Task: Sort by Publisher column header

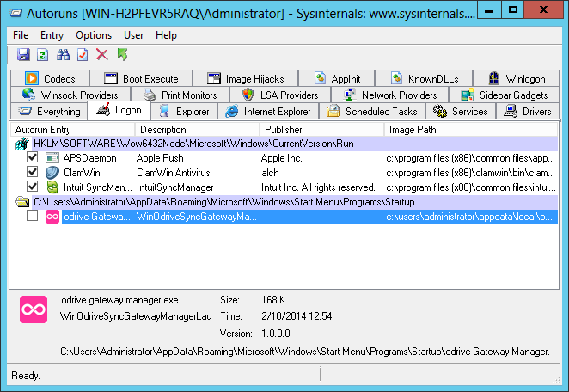Action: pos(321,130)
